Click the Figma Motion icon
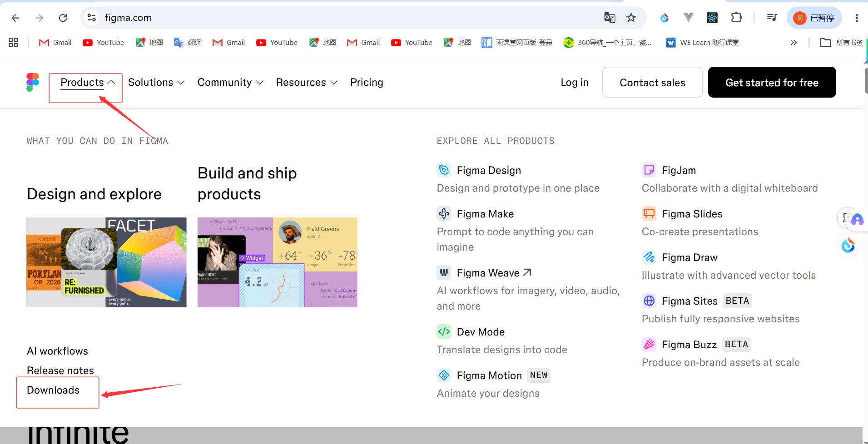The height and width of the screenshot is (444, 868). click(x=444, y=375)
